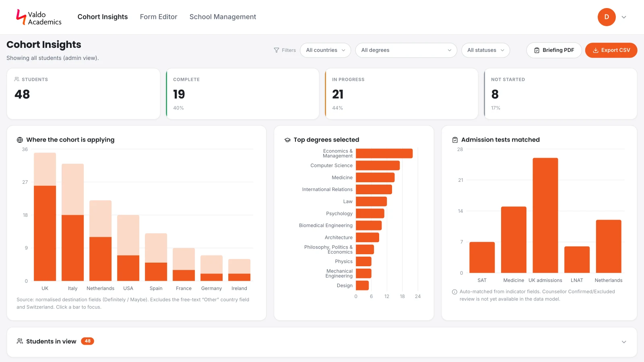Screen dimensions: 644x362
Task: Click the Architecture bar
Action: [367, 237]
